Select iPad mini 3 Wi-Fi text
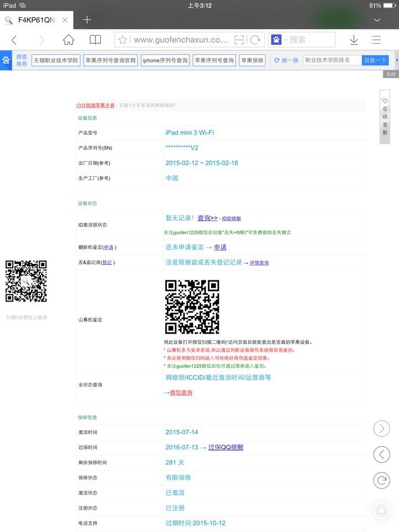The width and height of the screenshot is (399, 532). pos(190,132)
